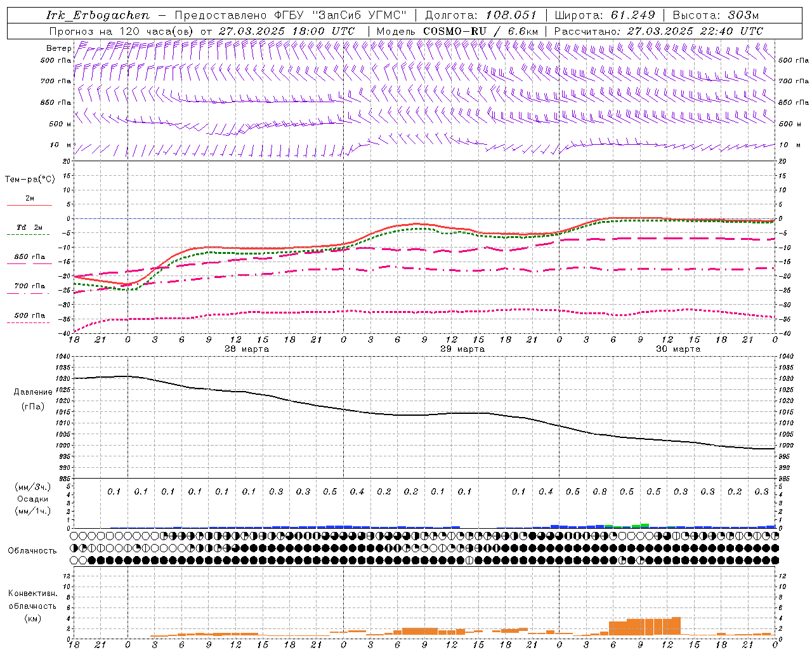Click the "(мм/1ч.)" unit label
This screenshot has height=650, width=812.
[x=33, y=510]
